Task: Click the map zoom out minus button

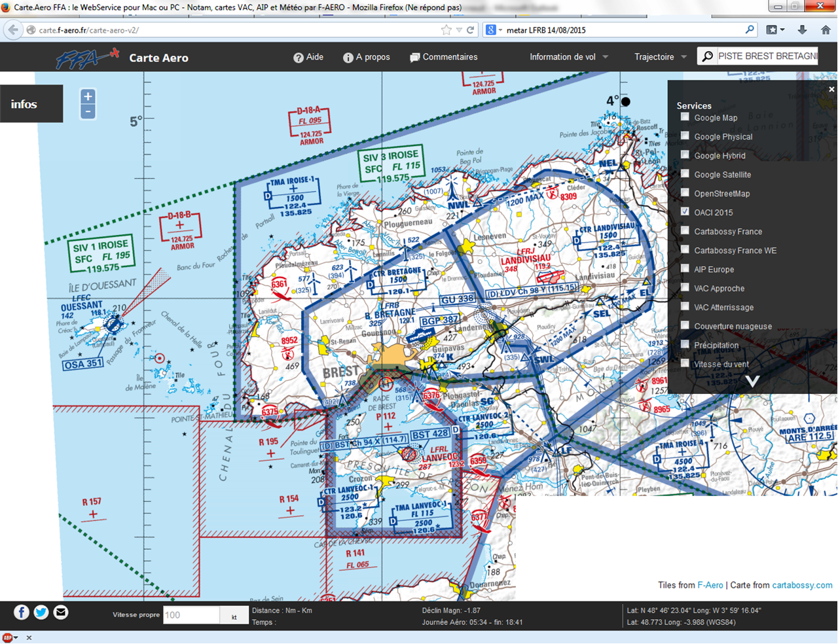Action: point(88,112)
